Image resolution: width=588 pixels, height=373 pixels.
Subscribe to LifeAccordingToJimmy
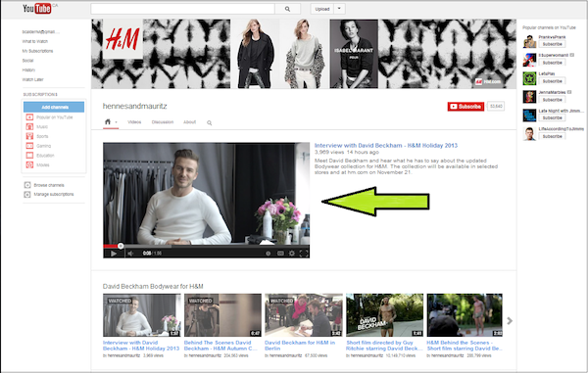pos(552,137)
